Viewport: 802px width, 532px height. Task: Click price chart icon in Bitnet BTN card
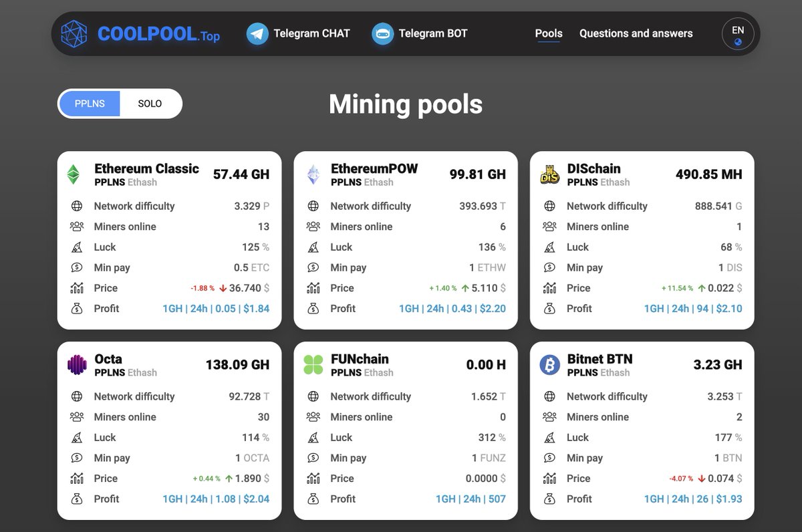[x=549, y=479]
